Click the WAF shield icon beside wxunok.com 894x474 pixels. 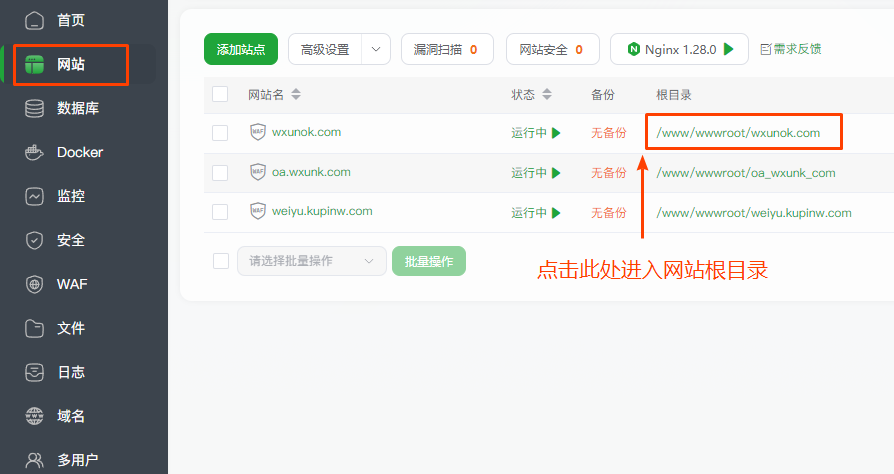point(258,132)
